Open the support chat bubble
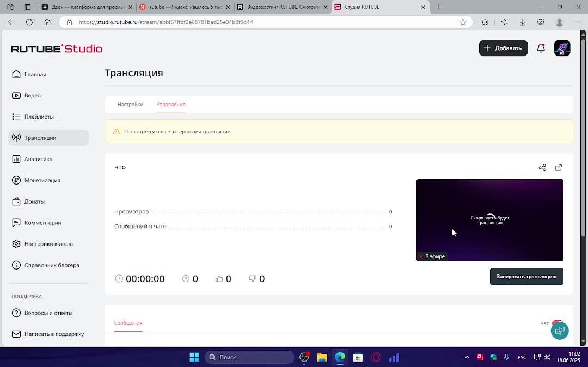588x367 pixels. 560,331
